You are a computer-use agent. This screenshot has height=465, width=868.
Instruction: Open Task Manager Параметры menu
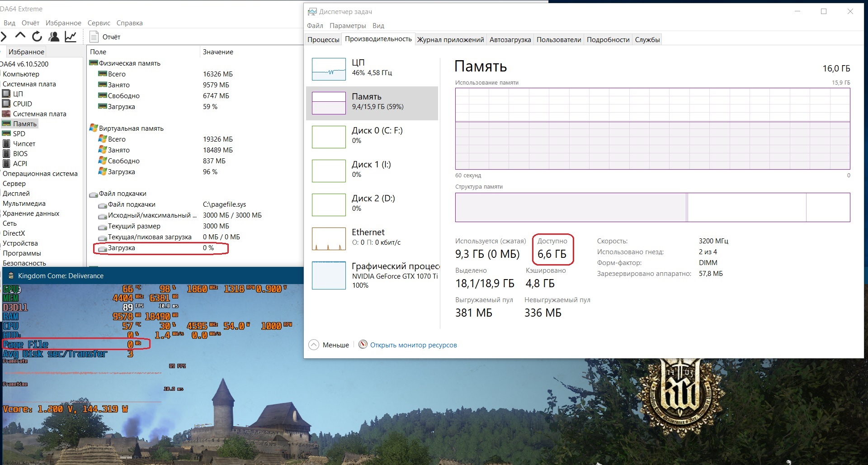348,25
